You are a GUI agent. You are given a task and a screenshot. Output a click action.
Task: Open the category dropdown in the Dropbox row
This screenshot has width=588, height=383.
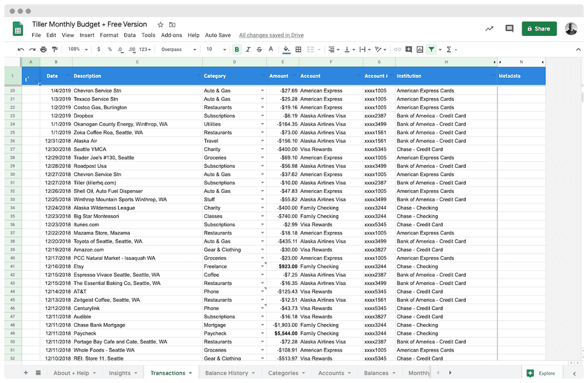tap(262, 116)
